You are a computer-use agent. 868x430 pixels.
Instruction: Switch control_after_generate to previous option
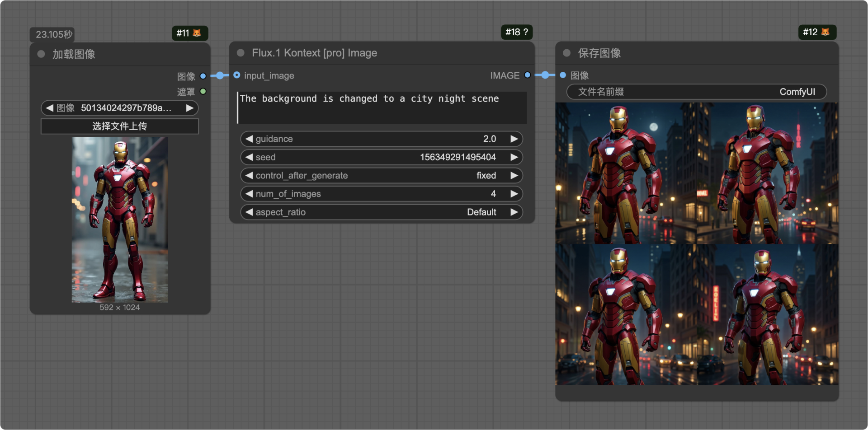point(249,175)
